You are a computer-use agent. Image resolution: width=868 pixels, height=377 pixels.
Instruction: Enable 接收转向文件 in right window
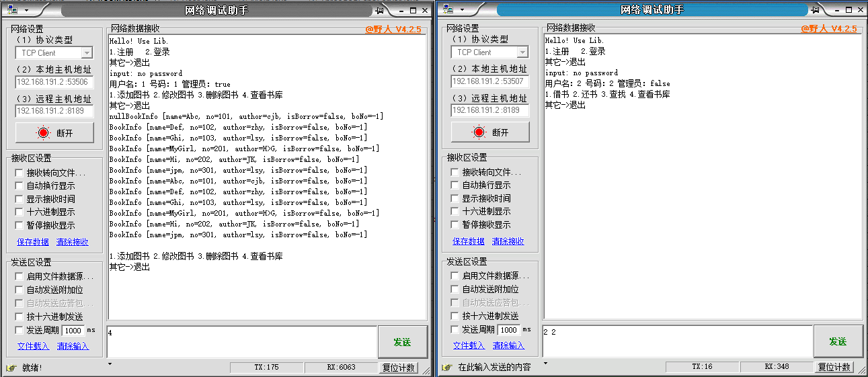(455, 172)
